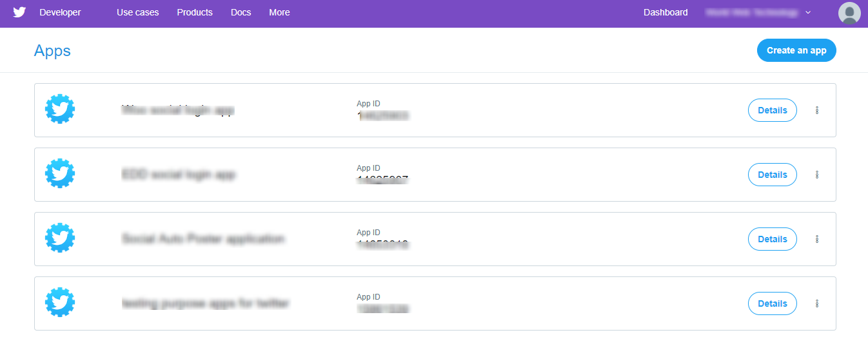
Task: Open more options for fourth app row
Action: point(817,303)
